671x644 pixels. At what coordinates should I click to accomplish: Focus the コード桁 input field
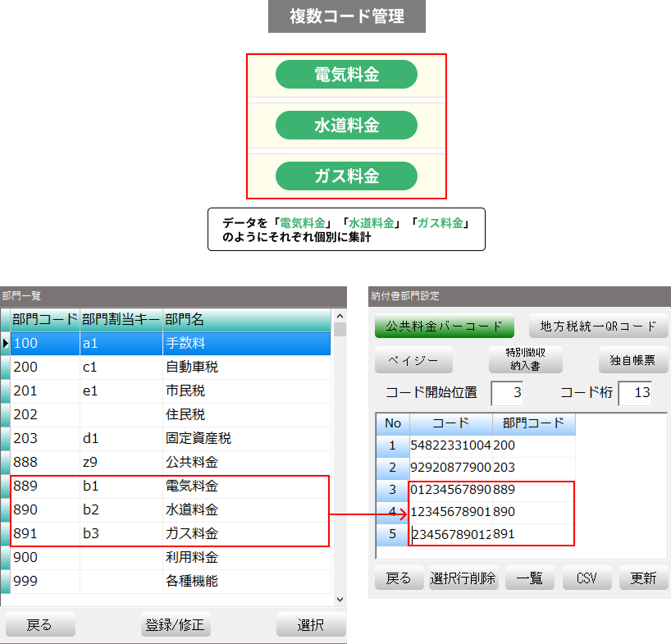[x=634, y=393]
